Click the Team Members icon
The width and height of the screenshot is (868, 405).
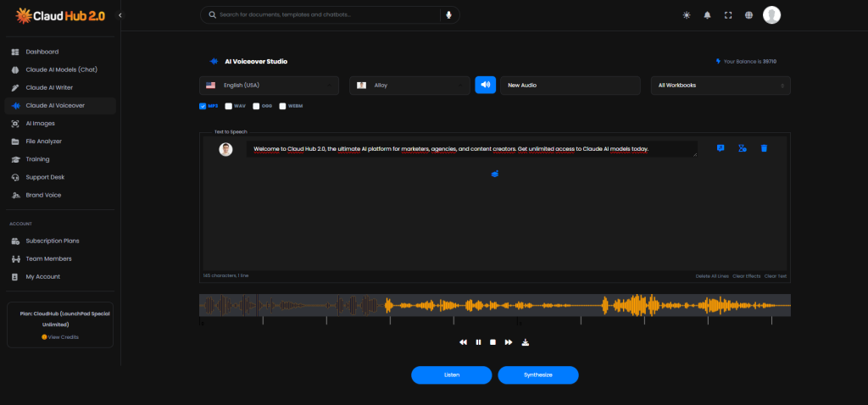coord(15,259)
